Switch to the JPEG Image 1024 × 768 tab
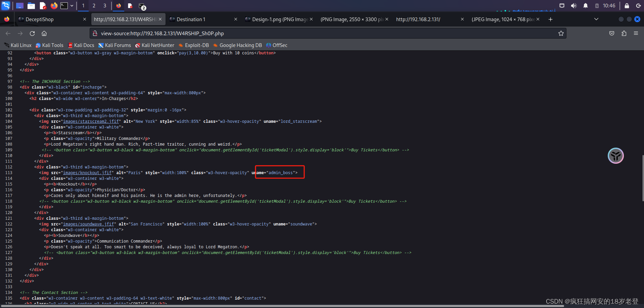 (505, 19)
